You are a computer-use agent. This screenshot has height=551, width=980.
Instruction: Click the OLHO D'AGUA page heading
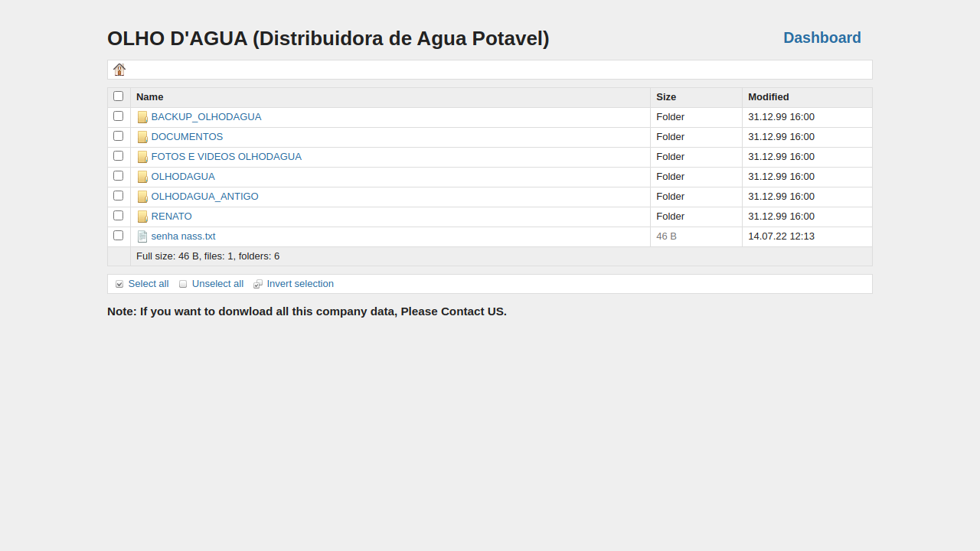pyautogui.click(x=328, y=38)
